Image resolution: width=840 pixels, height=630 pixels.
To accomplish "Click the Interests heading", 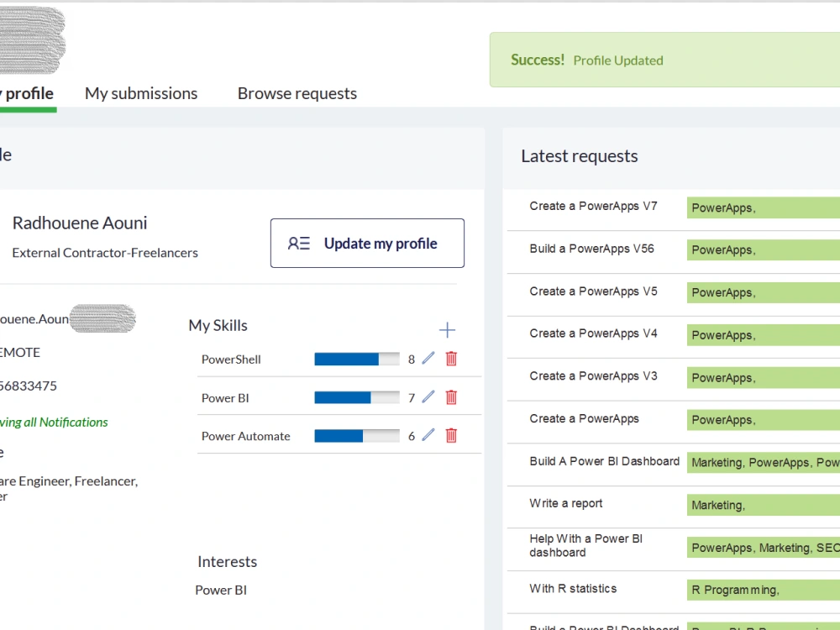I will [x=227, y=561].
